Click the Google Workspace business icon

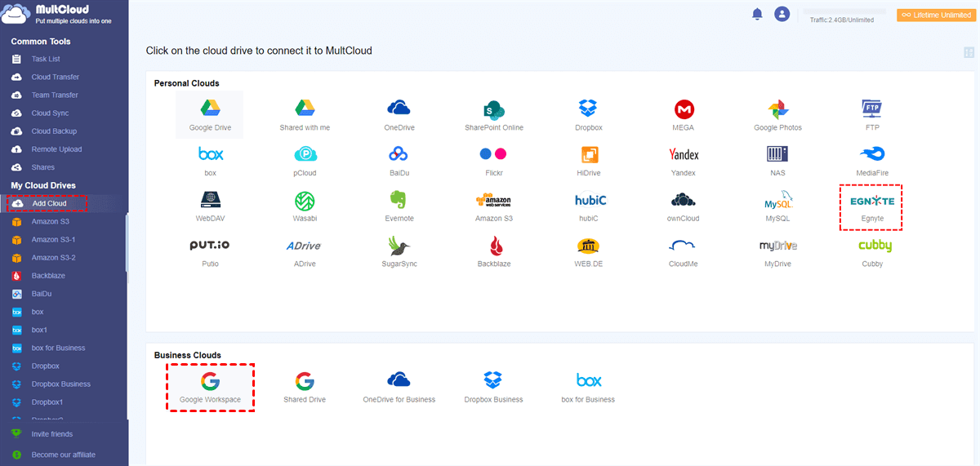[x=210, y=381]
